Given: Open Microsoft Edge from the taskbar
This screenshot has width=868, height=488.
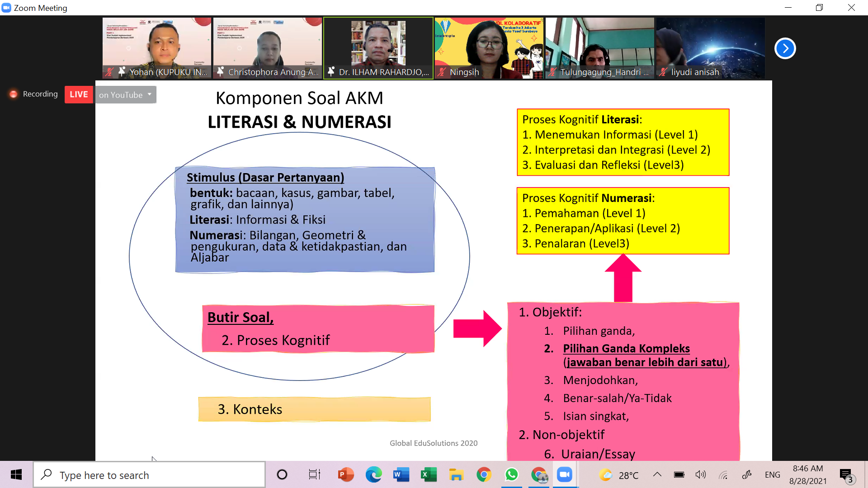Looking at the screenshot, I should pos(373,474).
